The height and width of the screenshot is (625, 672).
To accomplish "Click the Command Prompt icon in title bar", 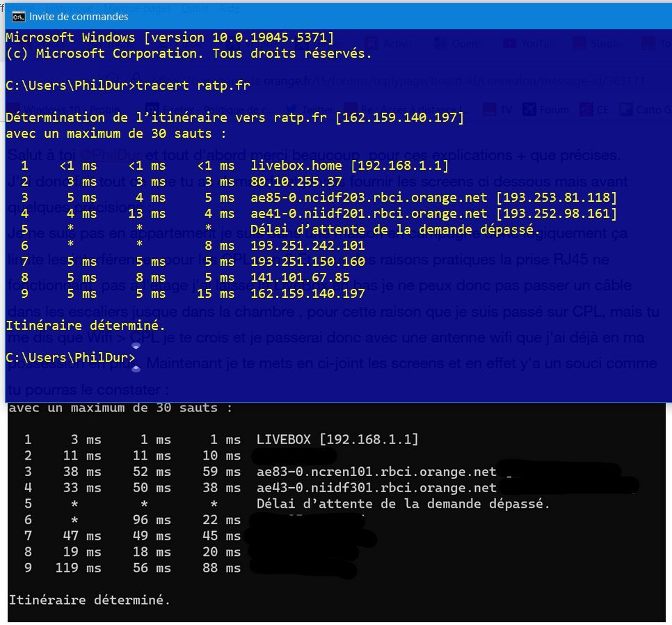I will coord(18,17).
